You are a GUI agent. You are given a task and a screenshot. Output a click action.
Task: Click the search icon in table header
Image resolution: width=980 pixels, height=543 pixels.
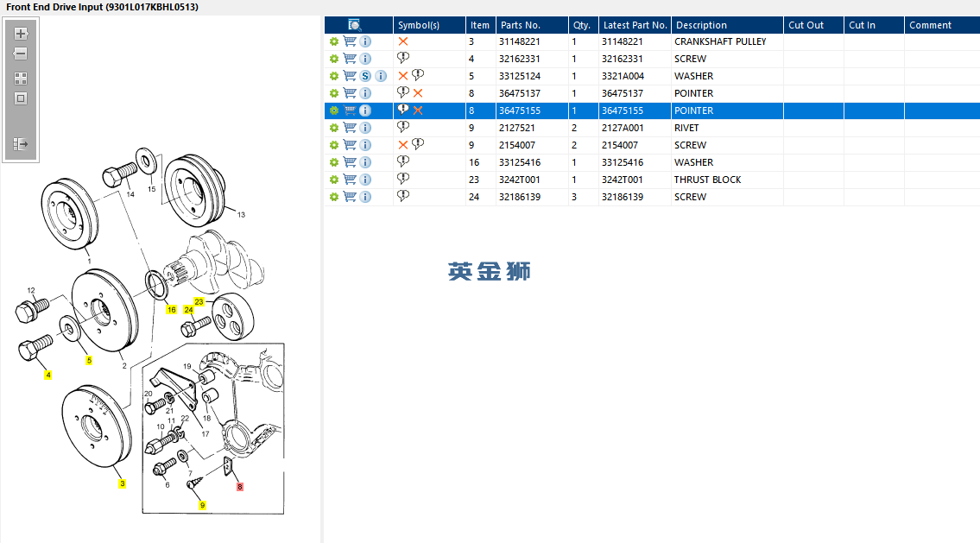point(354,25)
